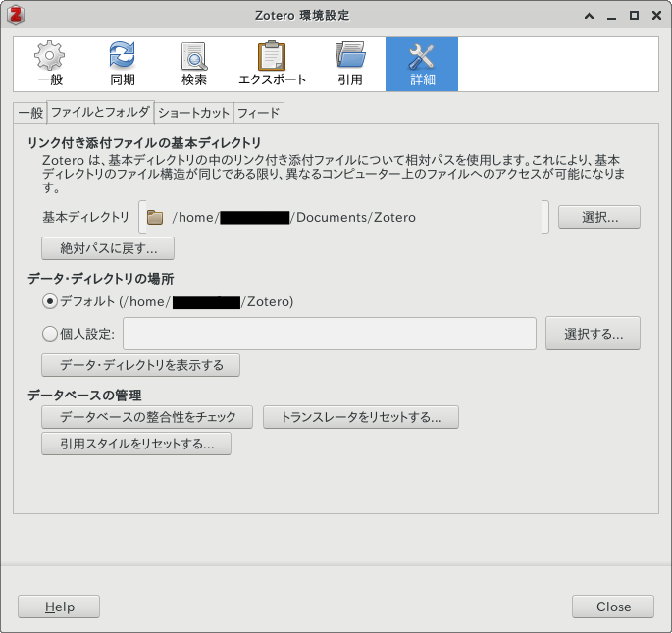The height and width of the screenshot is (633, 672).
Task: Click 絶対パスに戻す... button
Action: point(108,248)
